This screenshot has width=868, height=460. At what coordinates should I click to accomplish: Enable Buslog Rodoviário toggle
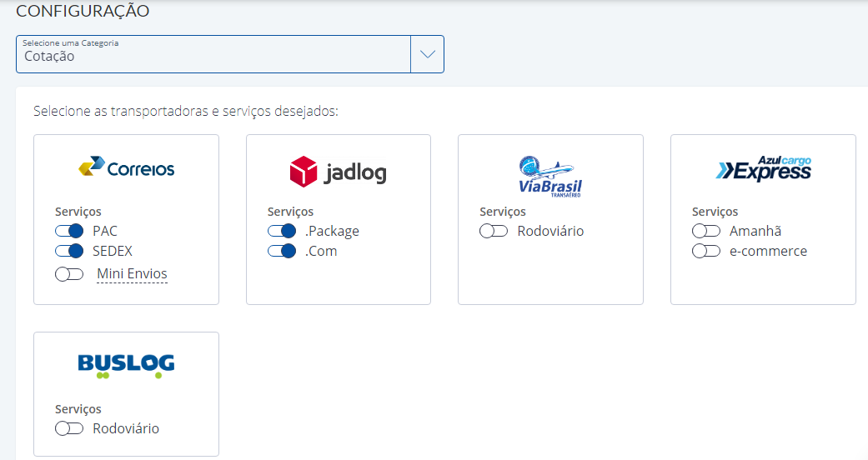[69, 428]
